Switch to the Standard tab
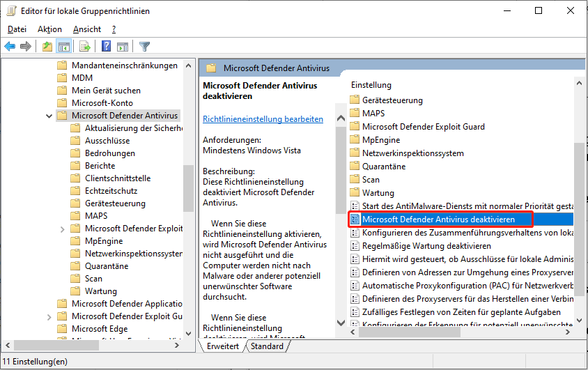Viewport: 588px width, 370px height. (267, 346)
